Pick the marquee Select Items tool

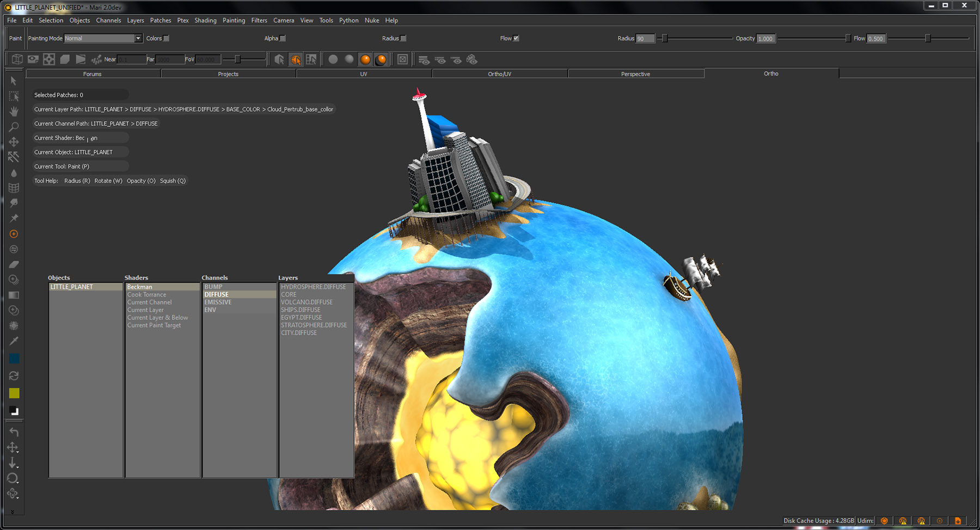click(14, 96)
